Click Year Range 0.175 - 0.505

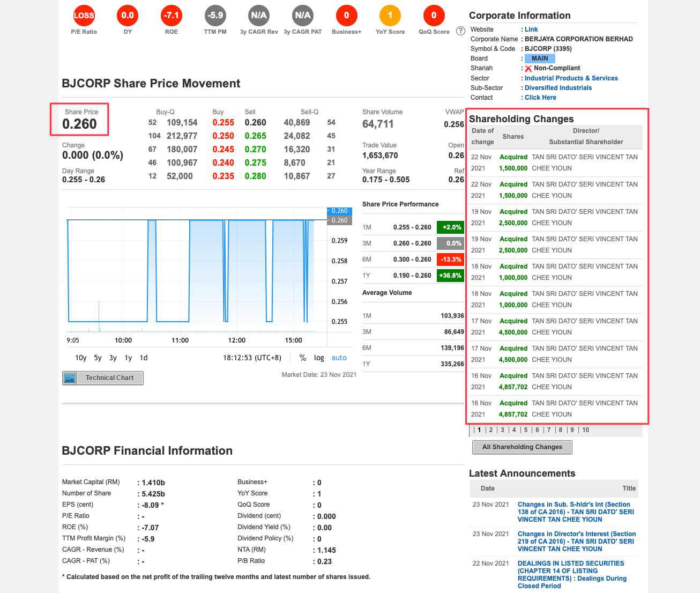point(386,180)
